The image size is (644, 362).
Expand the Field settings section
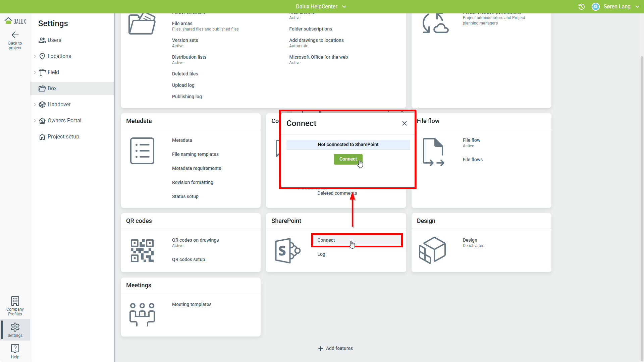35,72
